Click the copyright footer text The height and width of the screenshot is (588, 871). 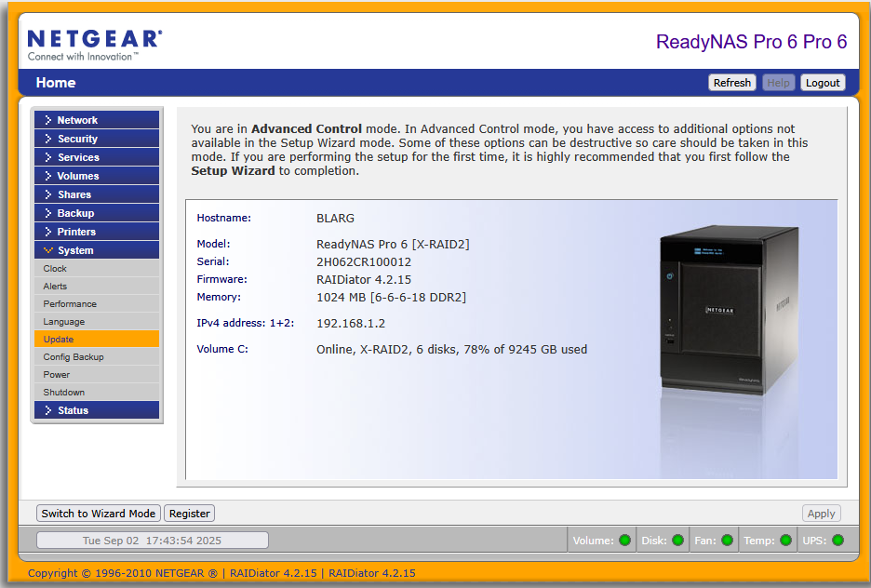click(221, 573)
